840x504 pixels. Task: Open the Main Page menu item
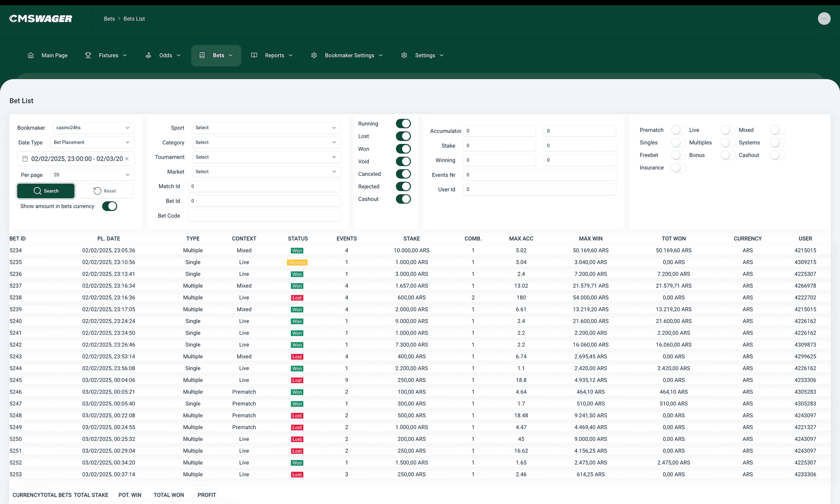click(48, 56)
